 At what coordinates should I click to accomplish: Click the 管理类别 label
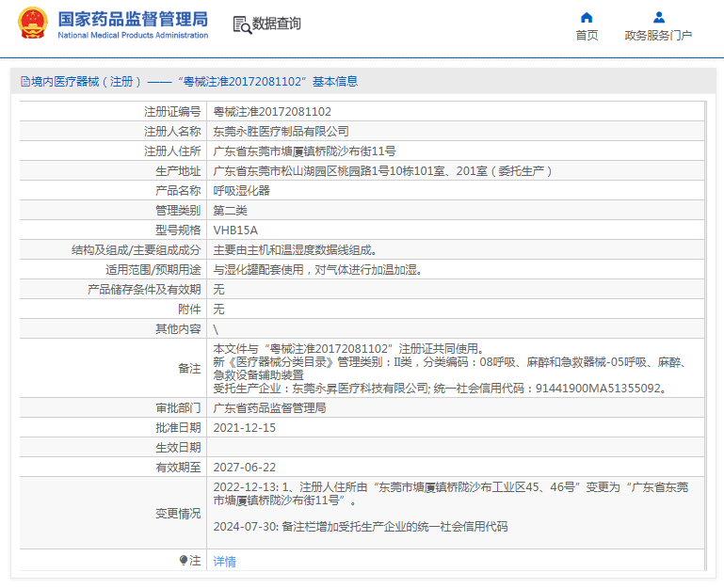coord(178,211)
